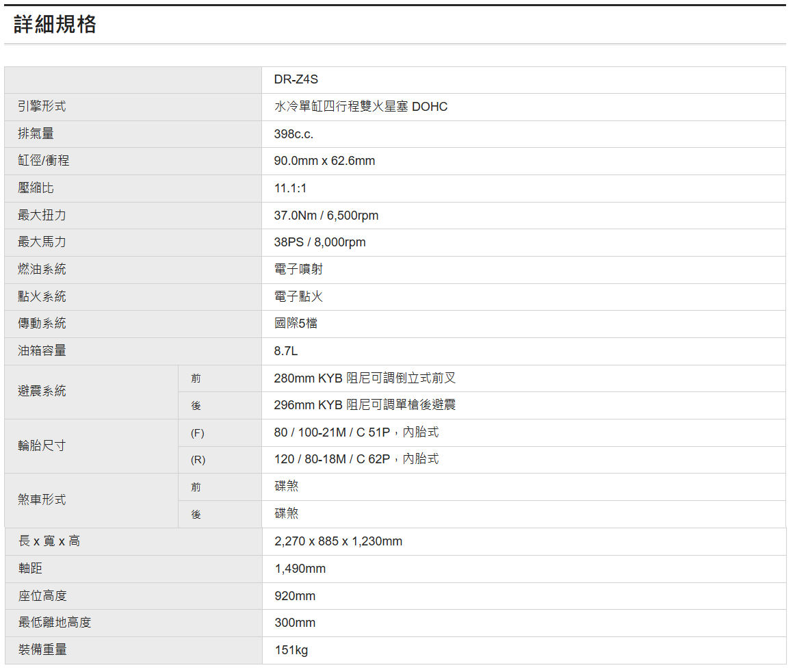Select the 8.7L fuel tank capacity value
The width and height of the screenshot is (797, 672).
[x=286, y=351]
